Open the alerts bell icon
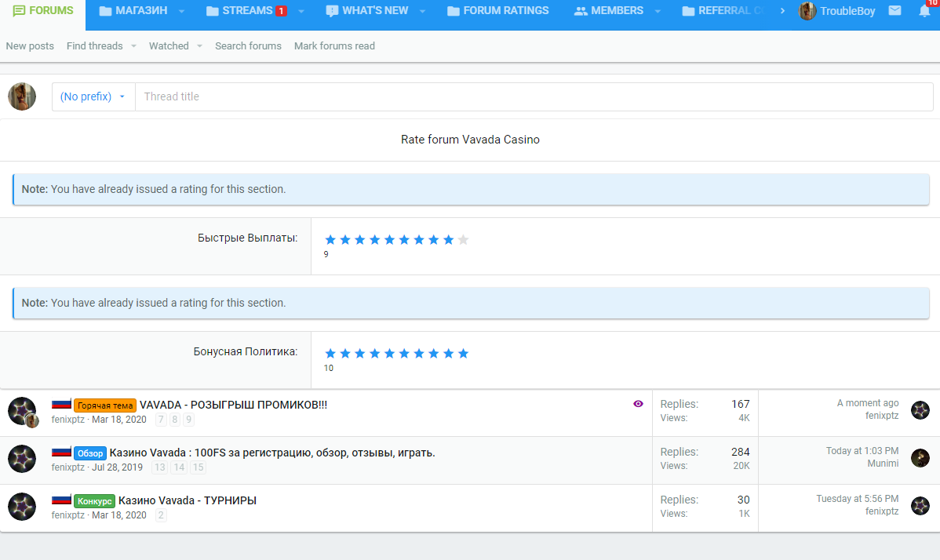Viewport: 940px width, 560px height. 924,12
